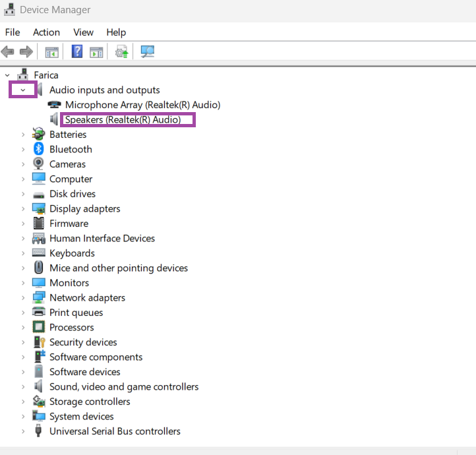The width and height of the screenshot is (476, 455).
Task: Expand Universal Serial Bus controllers category
Action: 22,431
